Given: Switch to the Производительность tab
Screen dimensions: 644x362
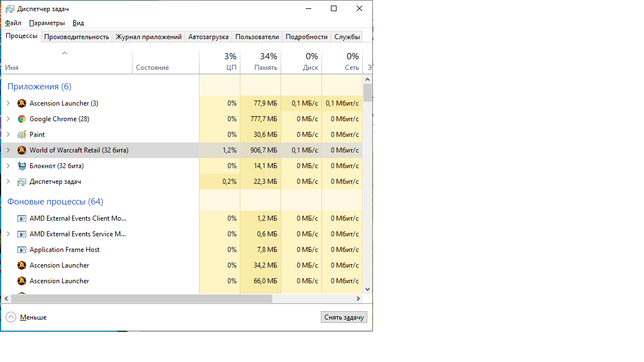Looking at the screenshot, I should (x=77, y=37).
